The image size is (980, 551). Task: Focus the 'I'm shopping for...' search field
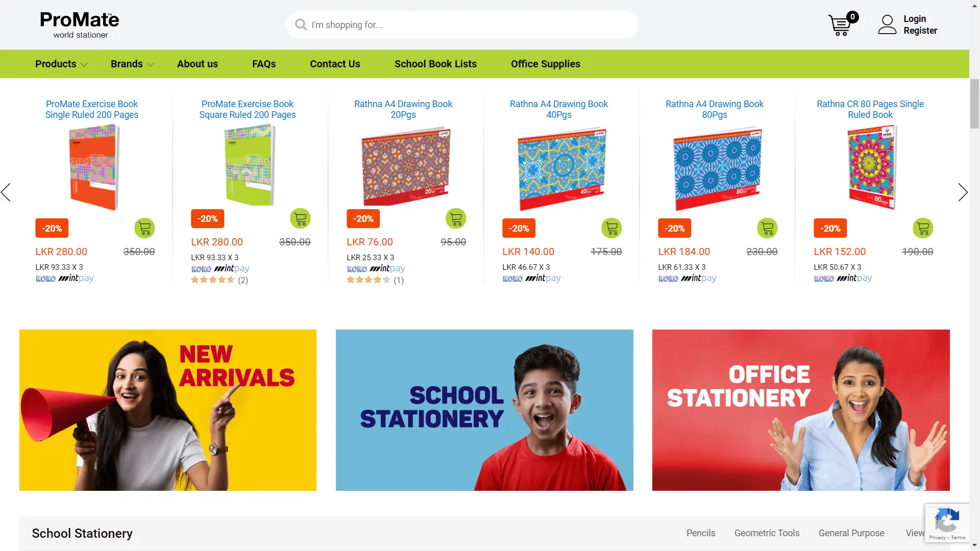[x=462, y=24]
